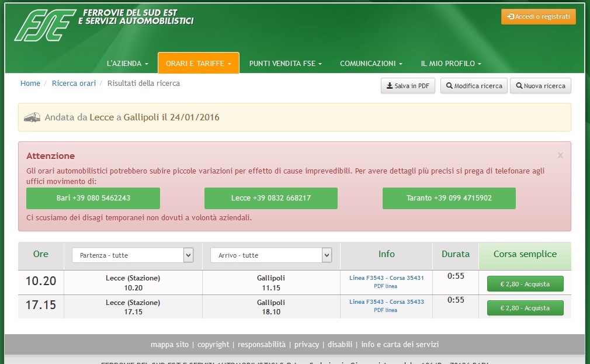Screen dimensions: 590x364
Task: Click the FSE logo
Action: click(x=45, y=25)
